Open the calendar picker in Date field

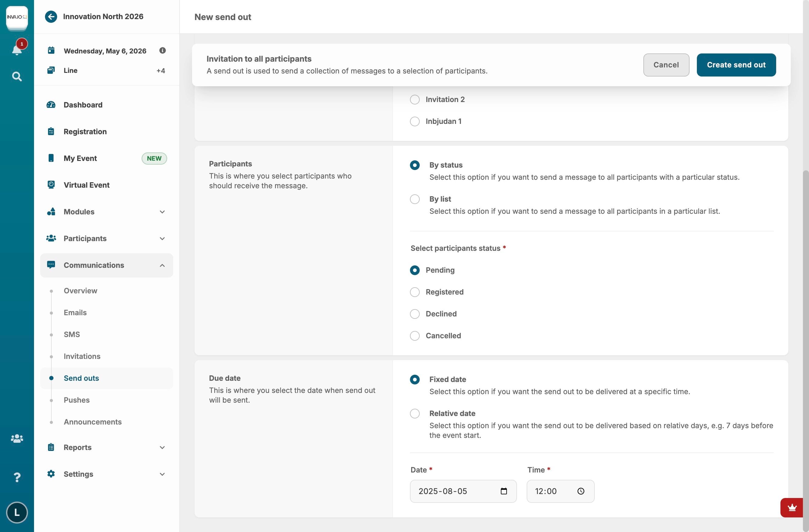(x=504, y=491)
